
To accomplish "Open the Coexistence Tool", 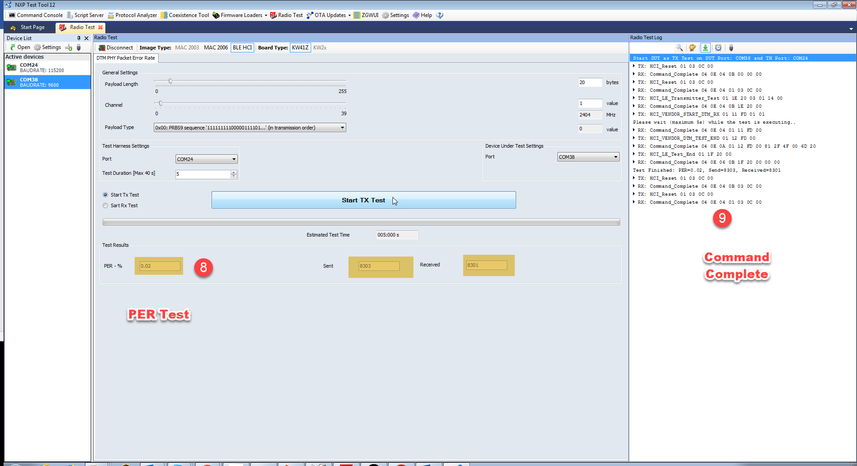I will tap(184, 15).
